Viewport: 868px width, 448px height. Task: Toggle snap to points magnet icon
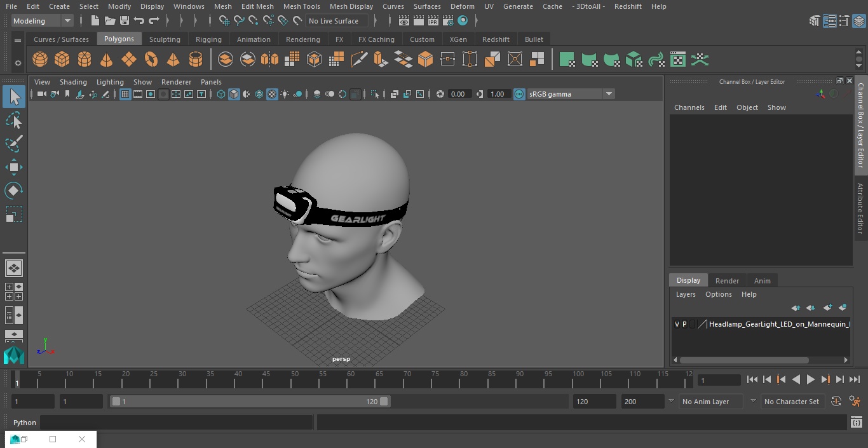coord(253,21)
